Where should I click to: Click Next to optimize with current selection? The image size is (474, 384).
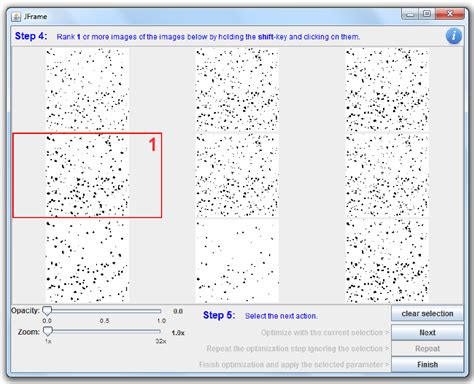(427, 332)
